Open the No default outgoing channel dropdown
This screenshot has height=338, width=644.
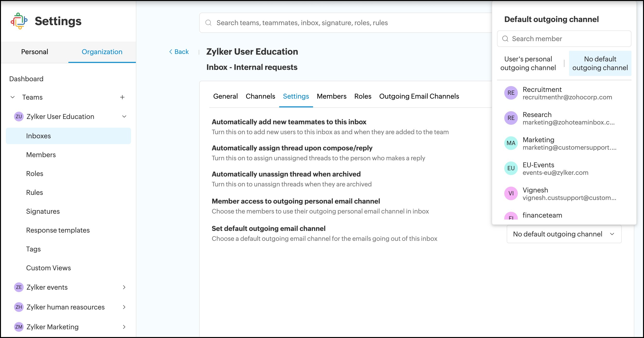tap(564, 234)
